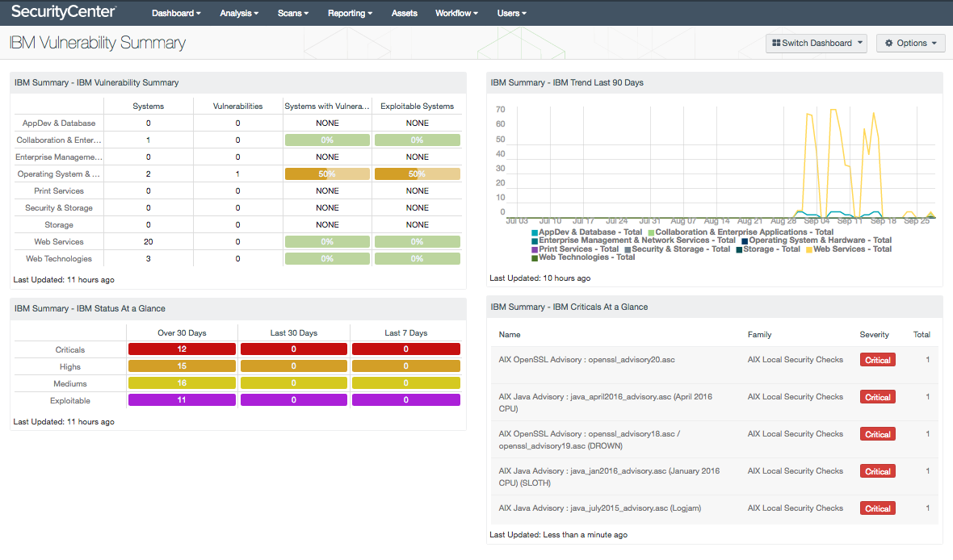Click Web Technologies systems count 3
The height and width of the screenshot is (560, 953).
[149, 259]
